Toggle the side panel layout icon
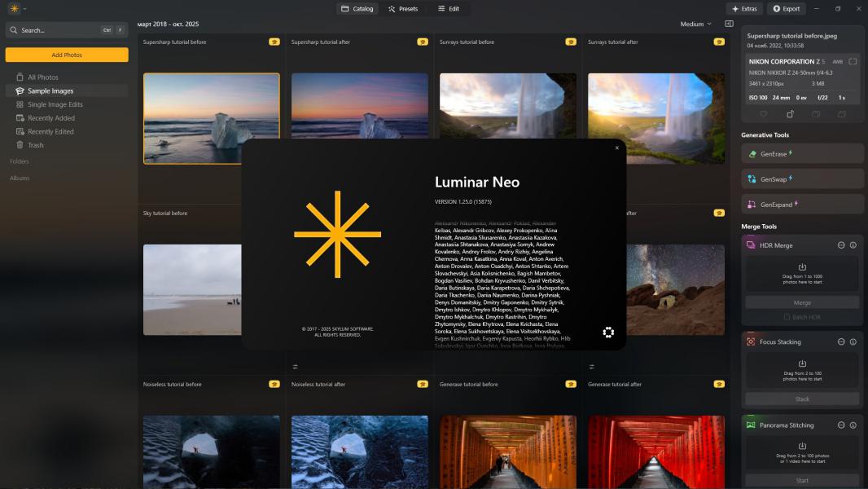The height and width of the screenshot is (489, 868). (x=729, y=24)
